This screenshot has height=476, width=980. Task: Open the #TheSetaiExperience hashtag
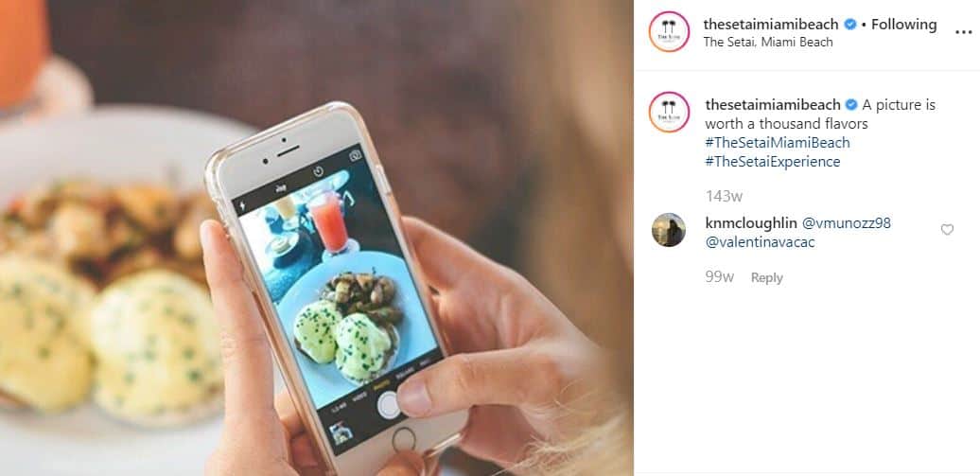773,162
